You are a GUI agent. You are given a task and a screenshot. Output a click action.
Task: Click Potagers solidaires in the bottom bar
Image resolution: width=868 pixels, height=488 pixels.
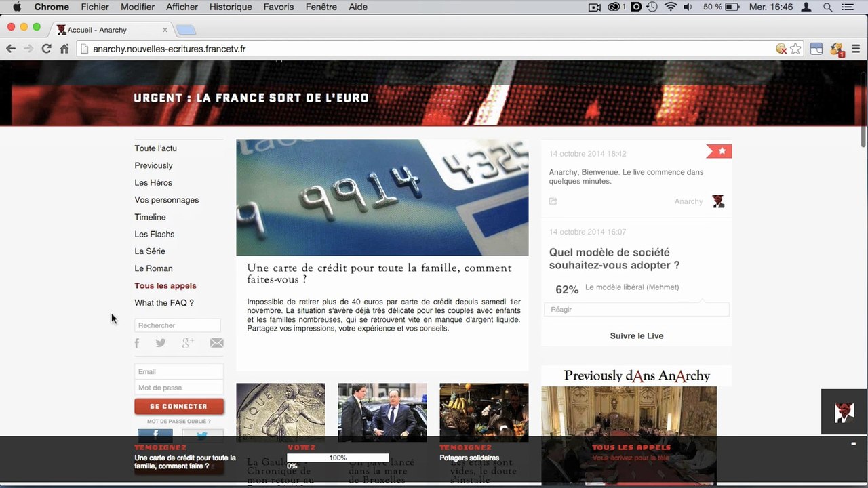click(x=469, y=458)
